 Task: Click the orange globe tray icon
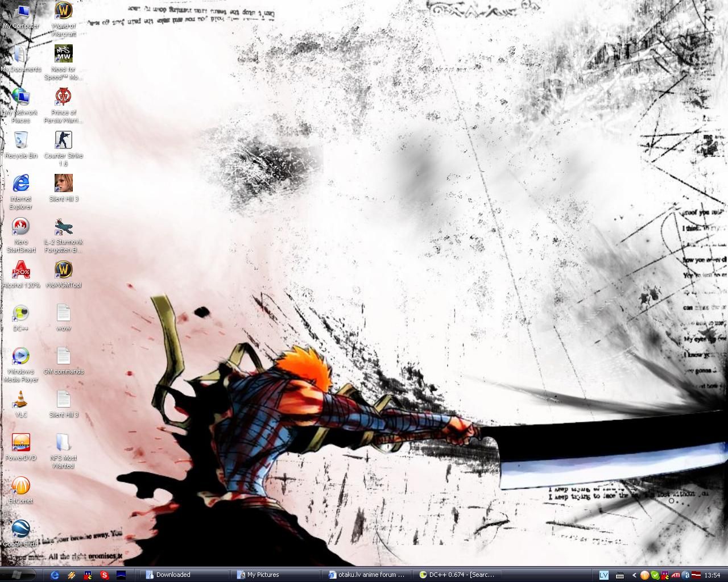[x=644, y=575]
